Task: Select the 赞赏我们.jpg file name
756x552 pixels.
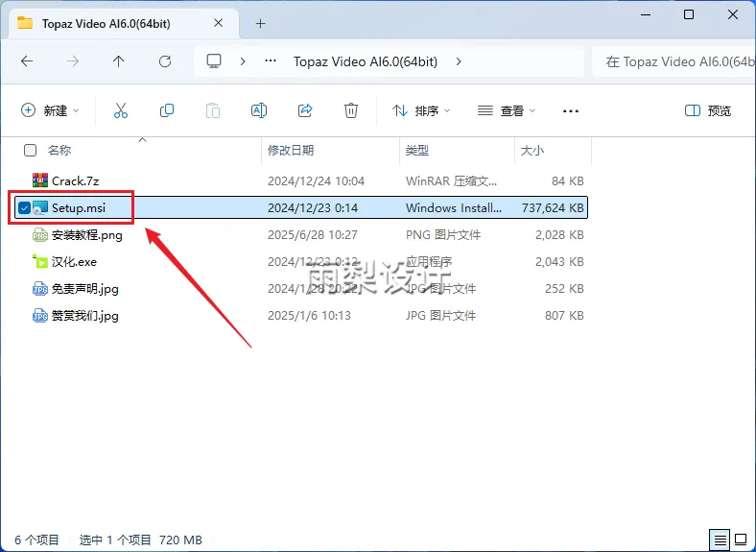Action: pyautogui.click(x=85, y=316)
